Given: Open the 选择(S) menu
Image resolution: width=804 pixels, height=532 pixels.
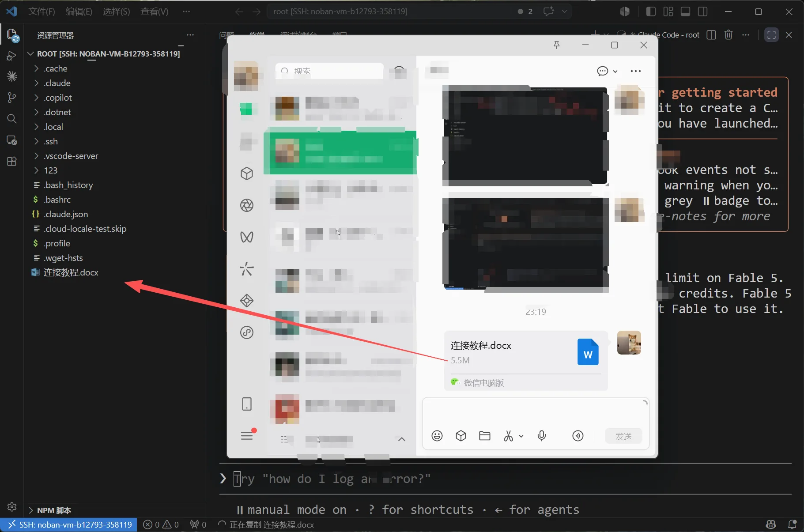Looking at the screenshot, I should click(x=116, y=11).
